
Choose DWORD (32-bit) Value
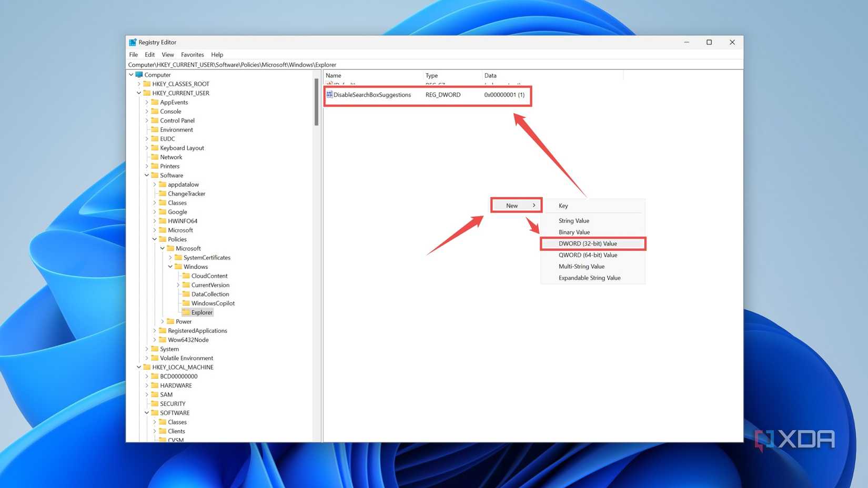pos(593,243)
